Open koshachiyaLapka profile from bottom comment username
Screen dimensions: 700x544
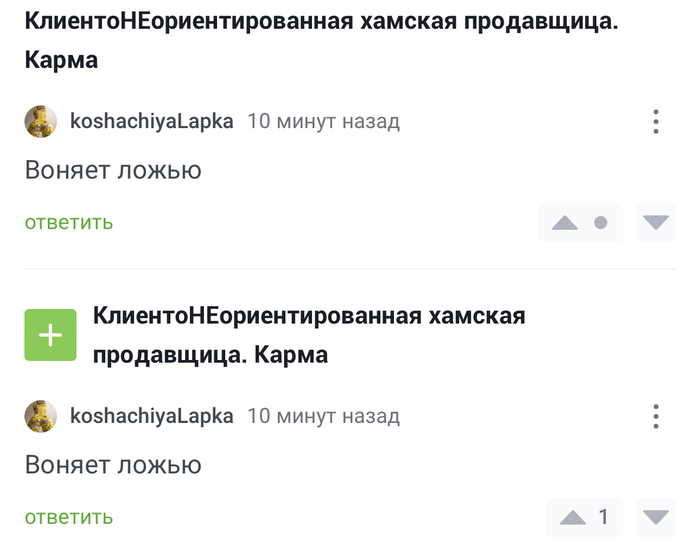point(152,416)
